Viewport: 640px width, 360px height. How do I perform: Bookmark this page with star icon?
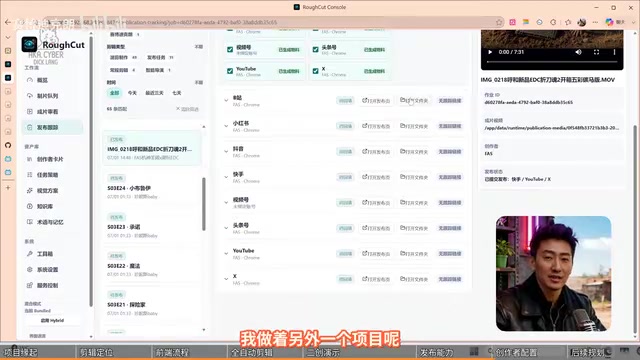click(x=499, y=22)
